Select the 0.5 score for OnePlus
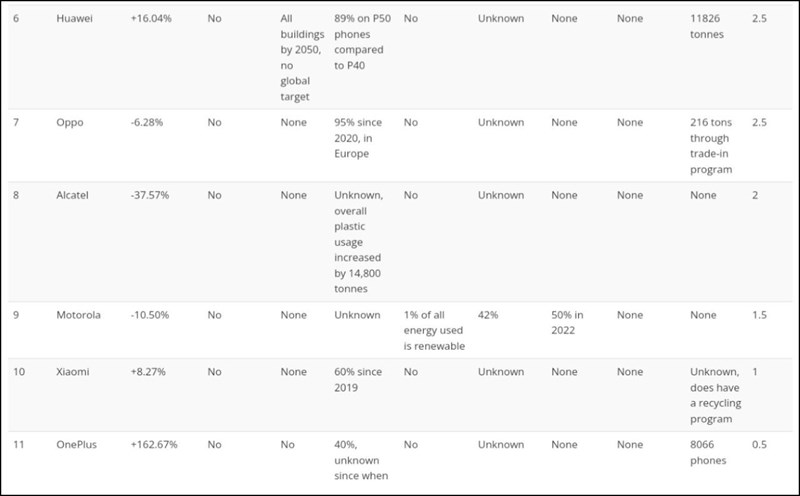The height and width of the screenshot is (496, 800). [x=759, y=444]
